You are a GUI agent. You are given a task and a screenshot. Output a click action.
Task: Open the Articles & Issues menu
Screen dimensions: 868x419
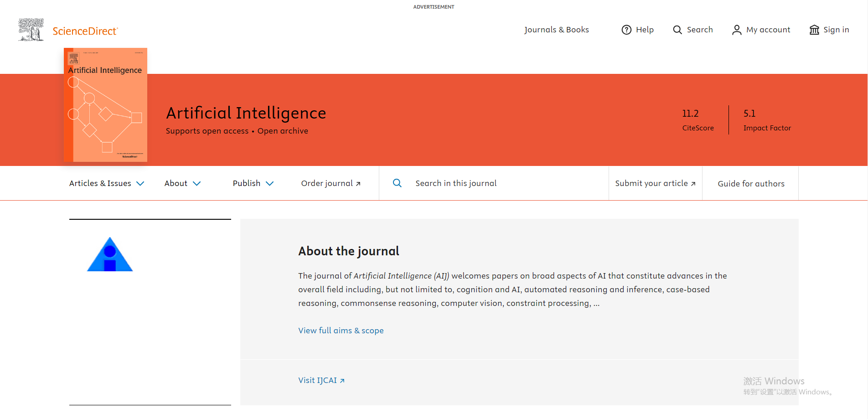pyautogui.click(x=107, y=183)
